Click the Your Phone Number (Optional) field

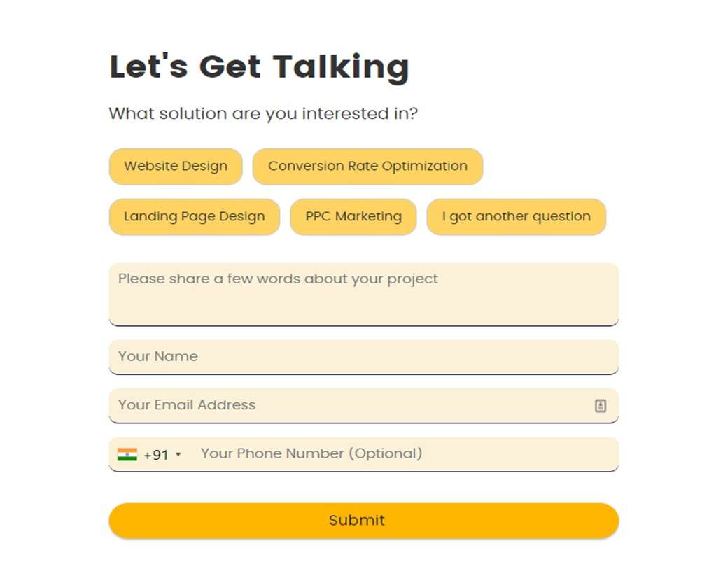point(404,454)
